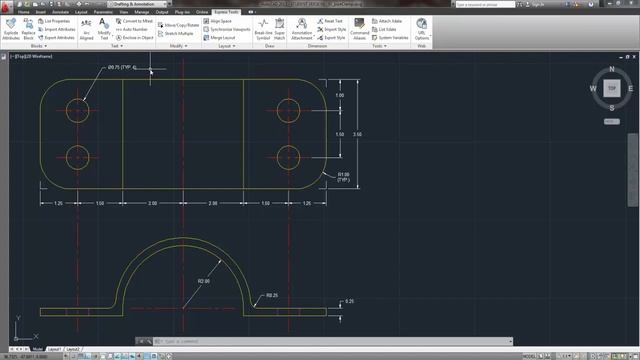640x360 pixels.
Task: Choose Import Attributes tool
Action: 56,29
